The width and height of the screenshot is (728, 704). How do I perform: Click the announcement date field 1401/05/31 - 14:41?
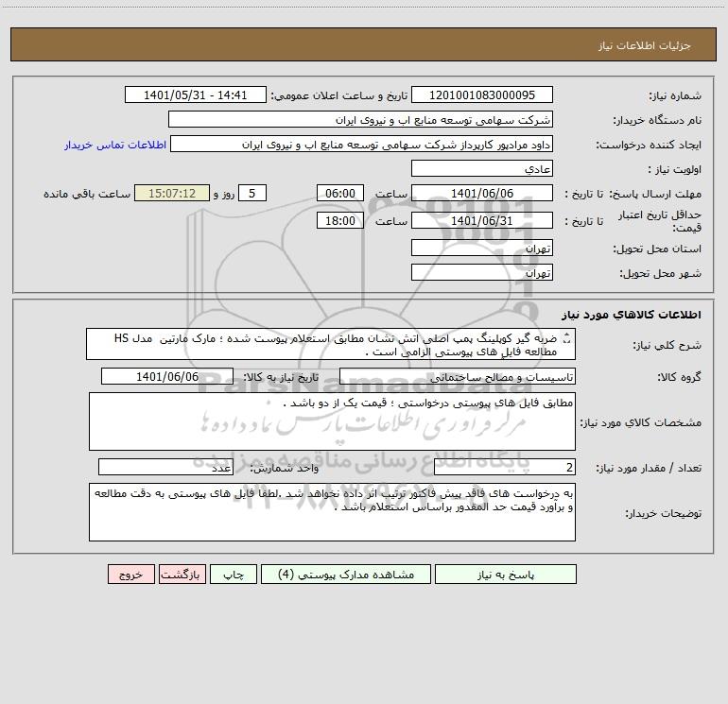coord(196,94)
